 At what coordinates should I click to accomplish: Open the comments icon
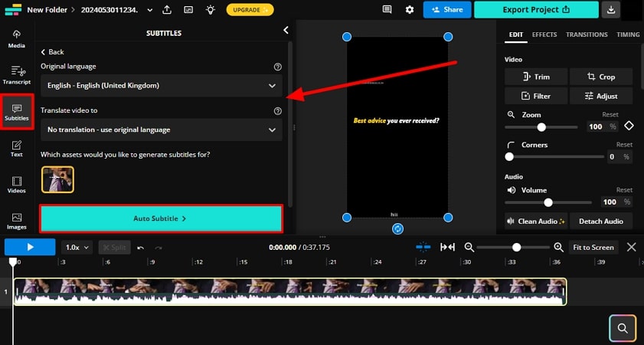pyautogui.click(x=387, y=9)
